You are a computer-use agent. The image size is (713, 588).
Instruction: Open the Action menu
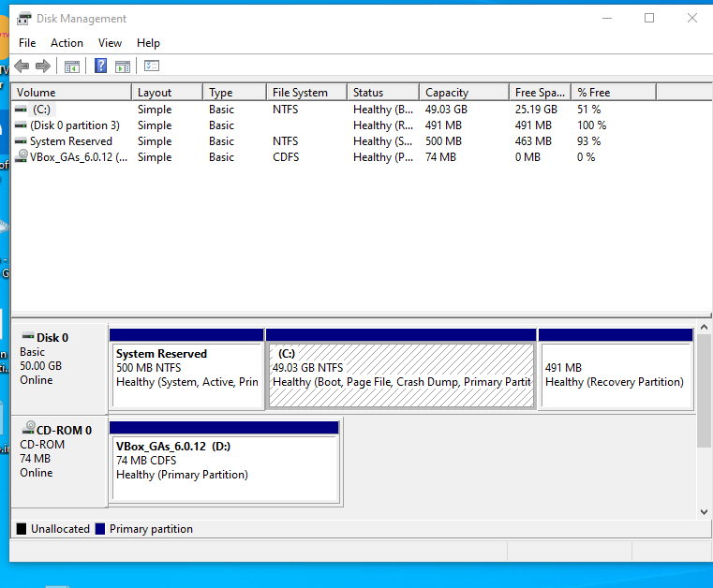point(67,43)
